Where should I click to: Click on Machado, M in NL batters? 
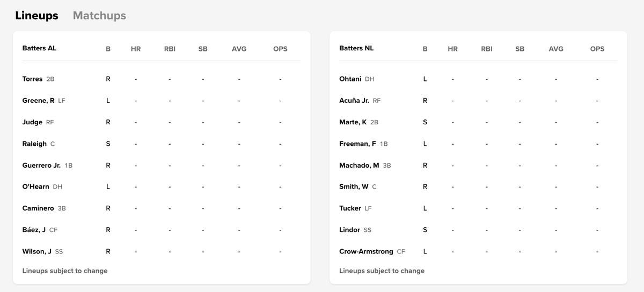tap(359, 165)
